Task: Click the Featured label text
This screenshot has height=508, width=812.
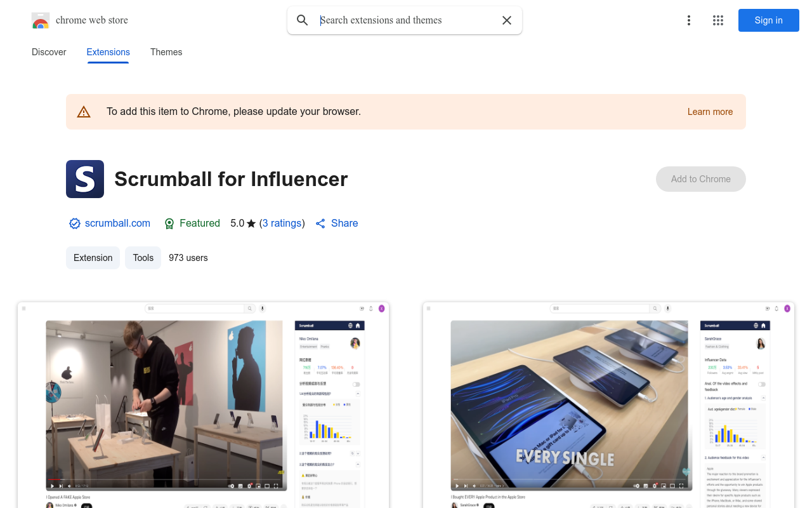Action: 200,224
